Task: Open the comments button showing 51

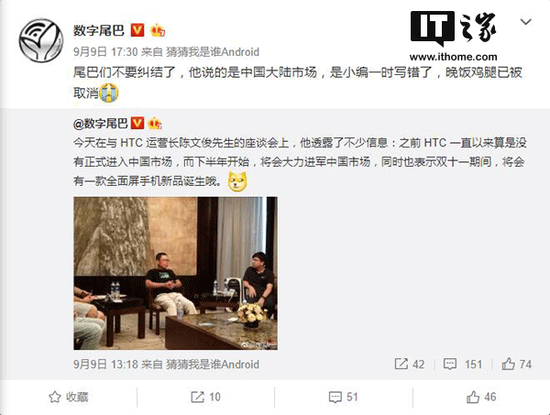Action: [x=343, y=397]
